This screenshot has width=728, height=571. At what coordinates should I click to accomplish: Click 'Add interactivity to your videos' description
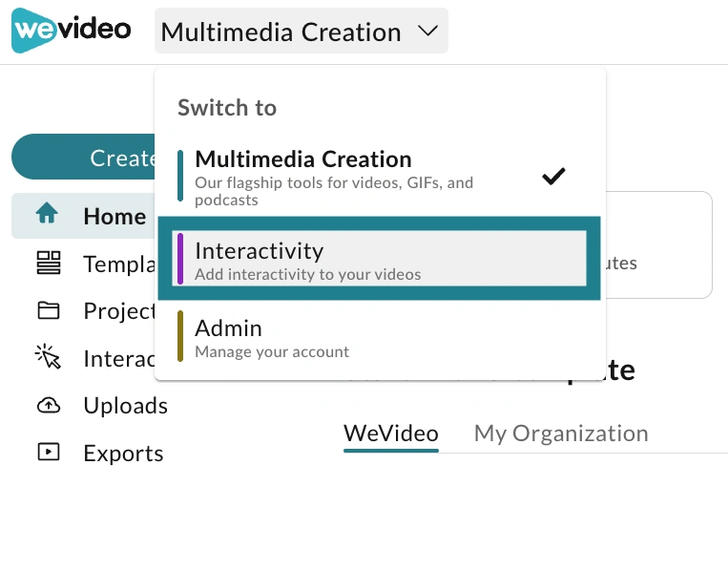(x=308, y=275)
